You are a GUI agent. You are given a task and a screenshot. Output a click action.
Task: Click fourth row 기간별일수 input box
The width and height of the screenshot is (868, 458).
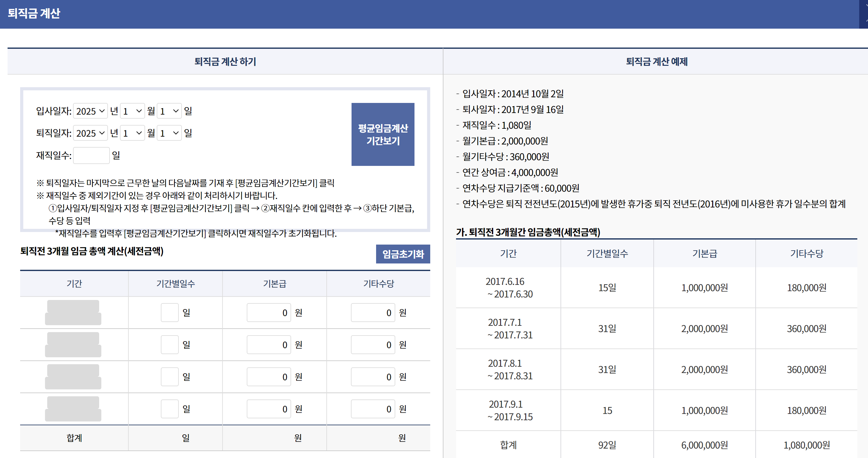170,409
